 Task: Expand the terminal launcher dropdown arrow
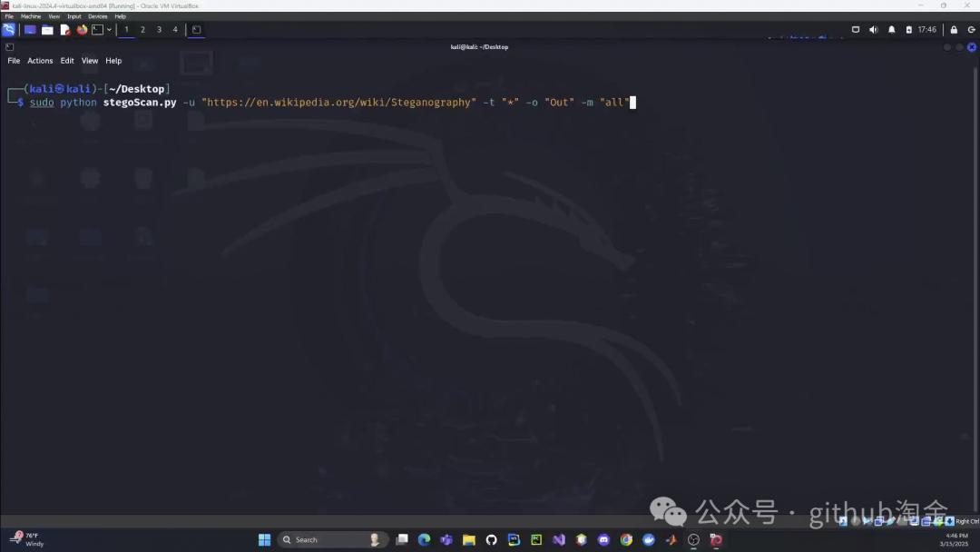(x=111, y=30)
